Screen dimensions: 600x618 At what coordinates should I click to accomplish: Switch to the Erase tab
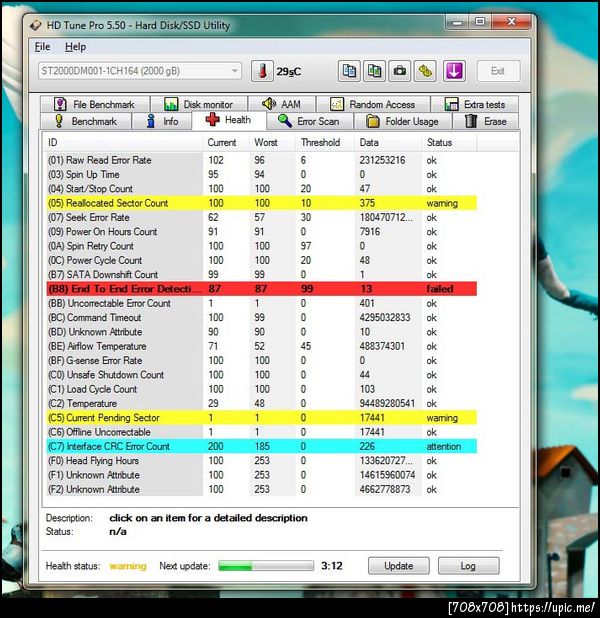pos(486,121)
